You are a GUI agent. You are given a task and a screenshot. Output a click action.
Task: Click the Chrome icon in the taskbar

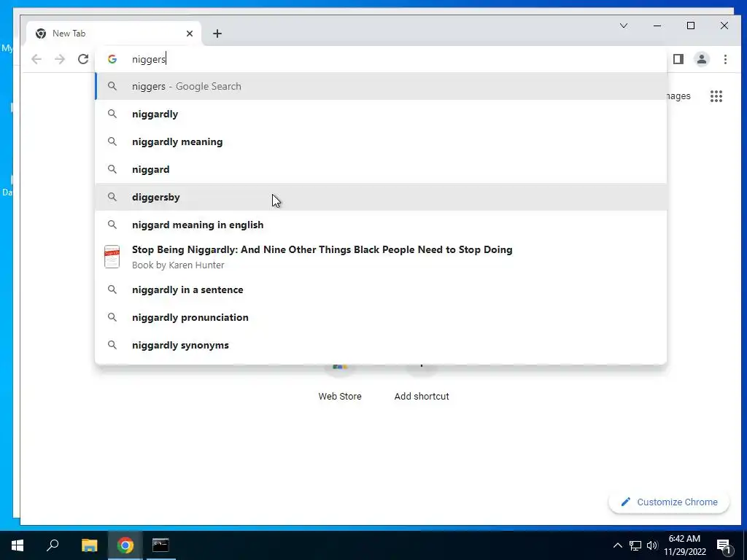[x=125, y=545]
